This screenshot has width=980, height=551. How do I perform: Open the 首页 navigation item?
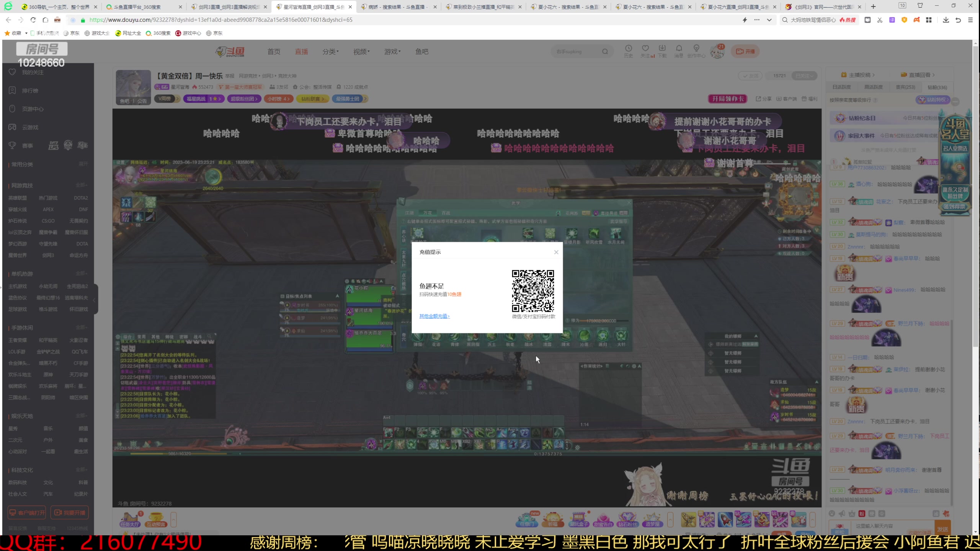[274, 52]
